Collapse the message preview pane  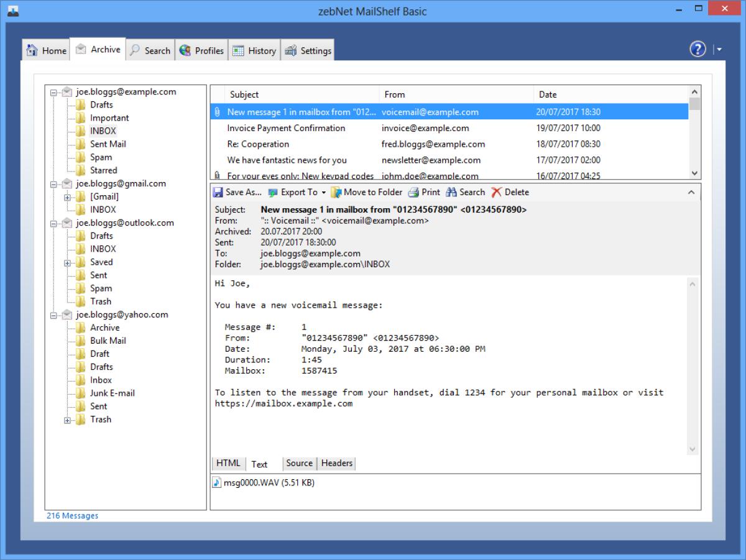(692, 192)
